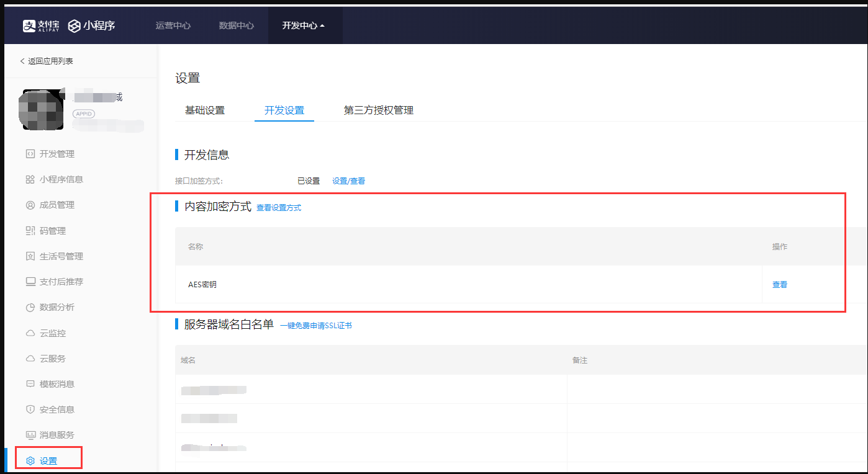
Task: Click the 服务器域名白名单 section heading
Action: click(229, 324)
